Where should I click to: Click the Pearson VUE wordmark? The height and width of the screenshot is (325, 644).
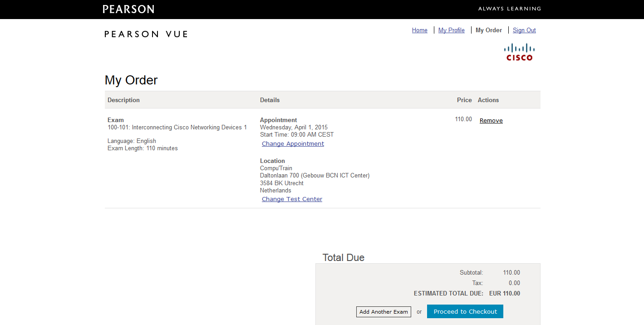coord(146,34)
